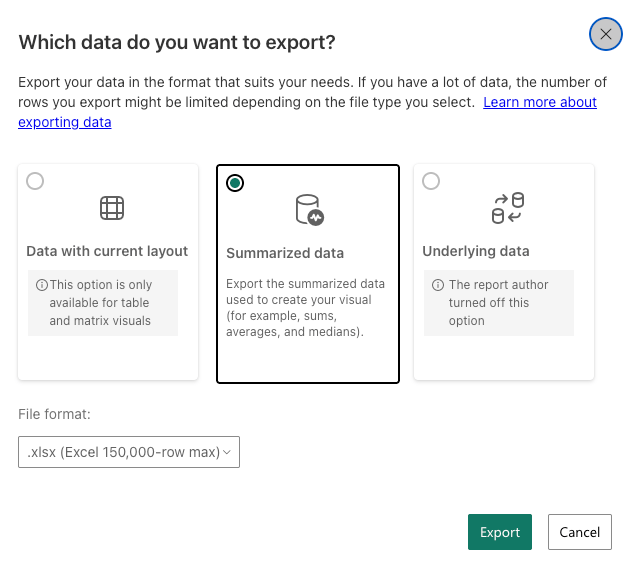Click the File format label
The width and height of the screenshot is (639, 562).
pos(54,414)
